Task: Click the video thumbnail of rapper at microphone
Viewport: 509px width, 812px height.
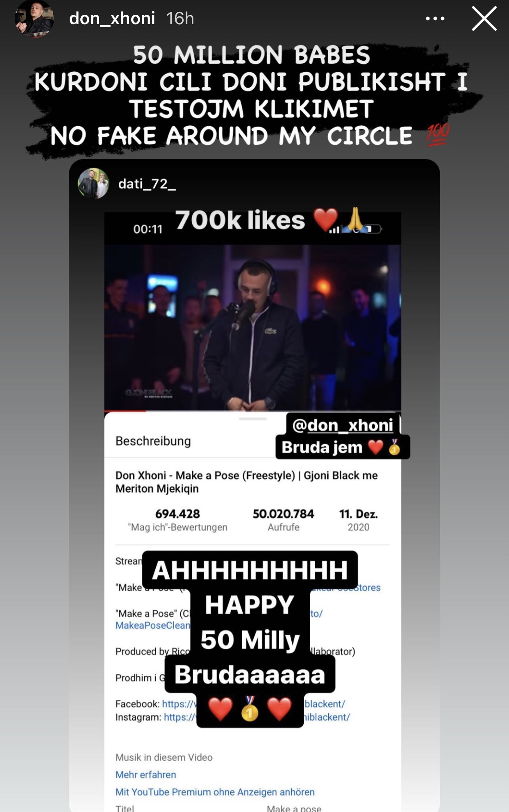Action: (x=252, y=327)
